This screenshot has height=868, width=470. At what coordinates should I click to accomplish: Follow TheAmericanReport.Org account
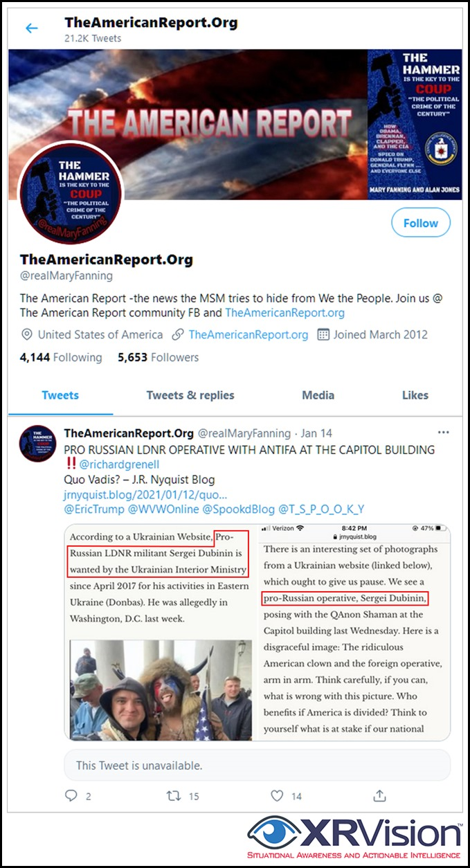[x=421, y=223]
